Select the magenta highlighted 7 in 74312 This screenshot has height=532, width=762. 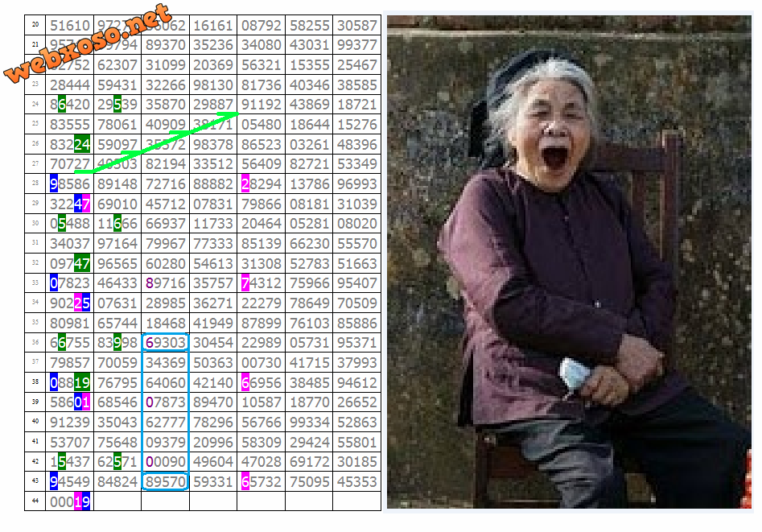click(245, 283)
